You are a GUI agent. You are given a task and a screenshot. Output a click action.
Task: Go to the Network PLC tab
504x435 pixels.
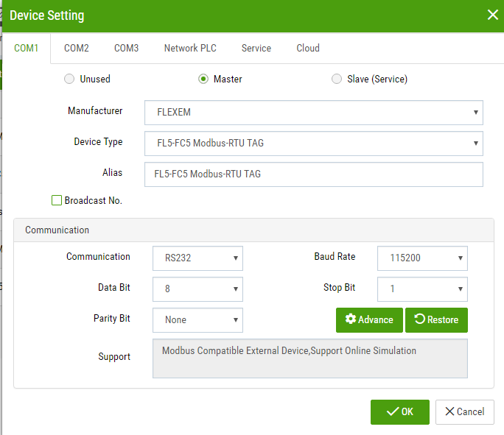(x=190, y=48)
